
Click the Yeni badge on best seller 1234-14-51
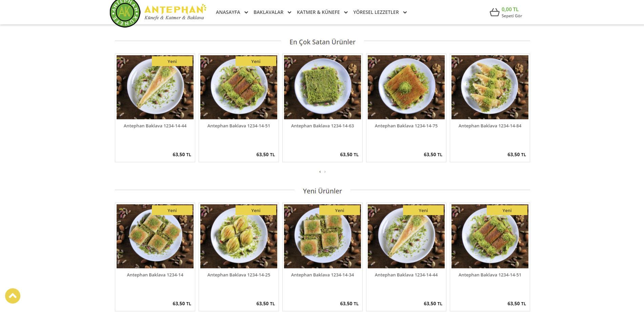(256, 61)
